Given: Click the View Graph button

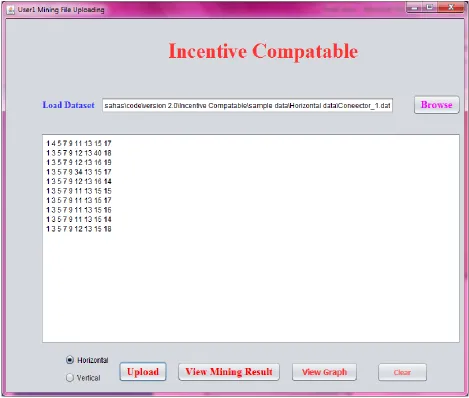Looking at the screenshot, I should (x=324, y=372).
